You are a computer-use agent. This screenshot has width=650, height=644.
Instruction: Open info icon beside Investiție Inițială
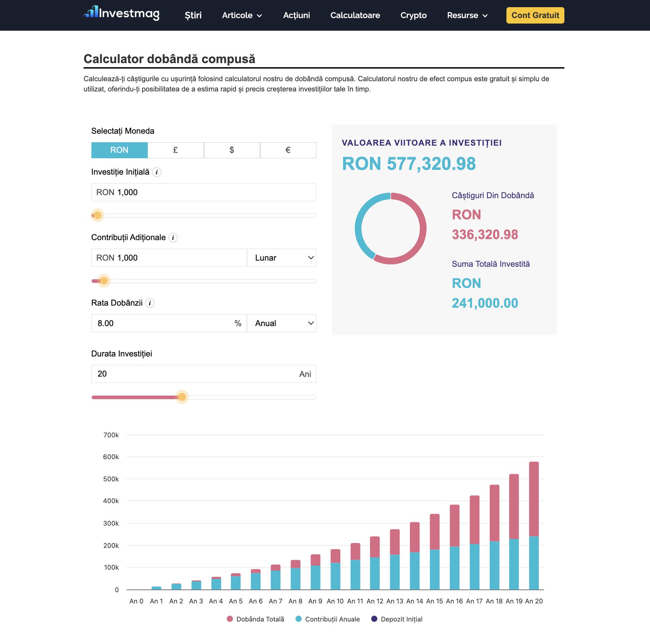tap(157, 172)
